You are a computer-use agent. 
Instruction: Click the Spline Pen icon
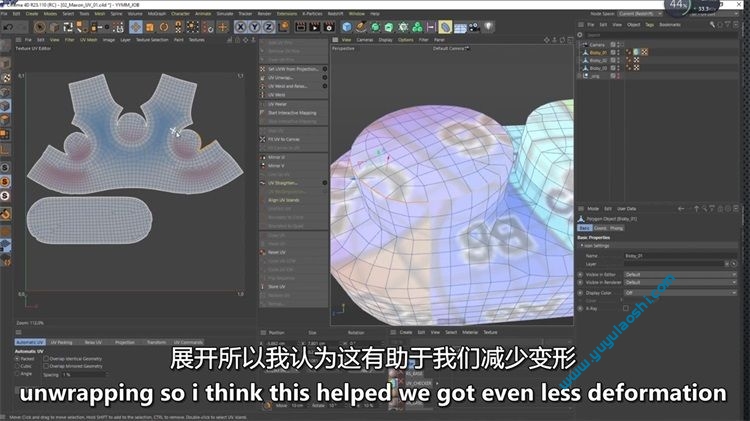point(361,27)
